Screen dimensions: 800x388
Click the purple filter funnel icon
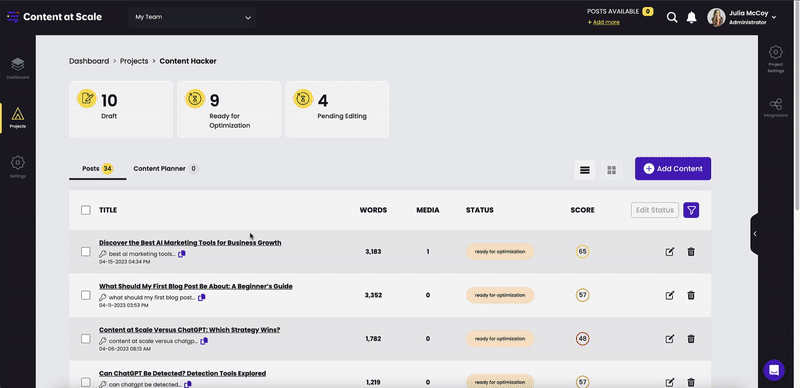coord(691,210)
